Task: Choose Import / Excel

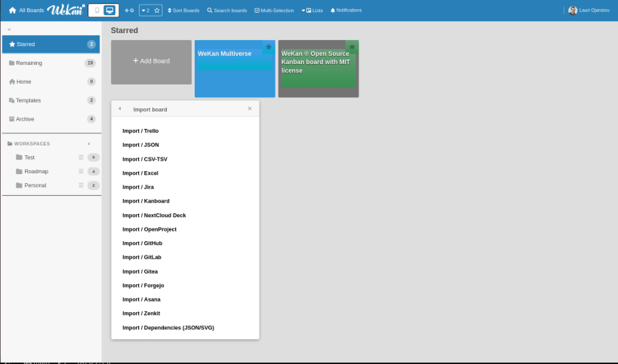Action: pos(140,173)
